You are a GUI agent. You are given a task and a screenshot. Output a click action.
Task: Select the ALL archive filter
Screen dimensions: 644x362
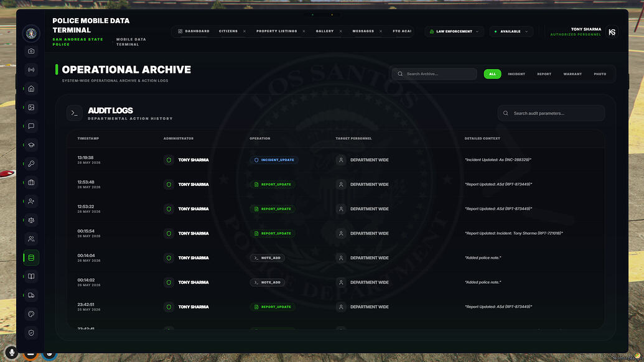[x=492, y=74]
